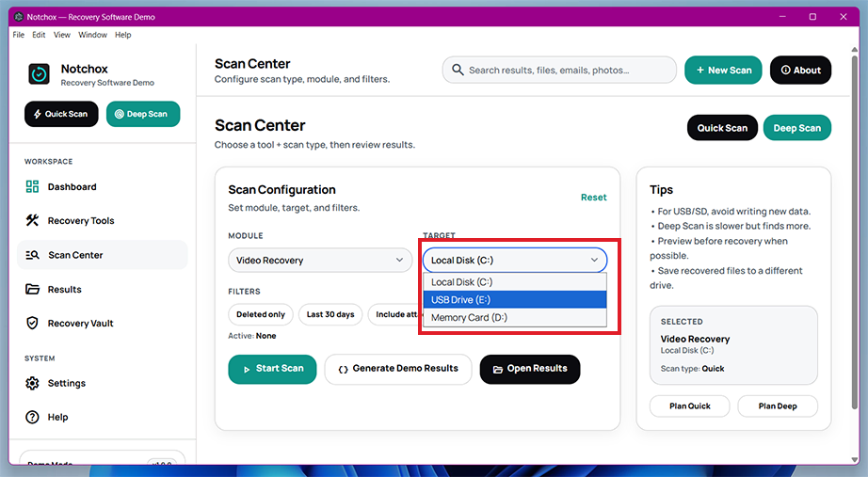Click the search results input field

(x=559, y=71)
